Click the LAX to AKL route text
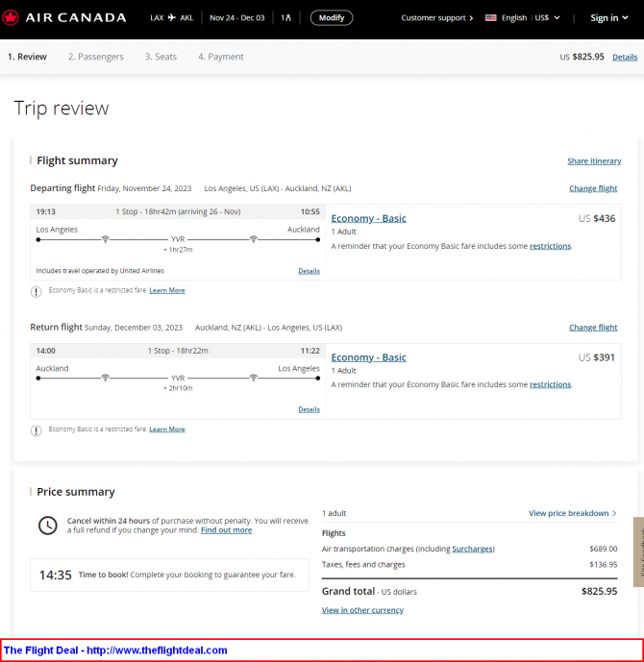The height and width of the screenshot is (662, 644). [x=171, y=17]
